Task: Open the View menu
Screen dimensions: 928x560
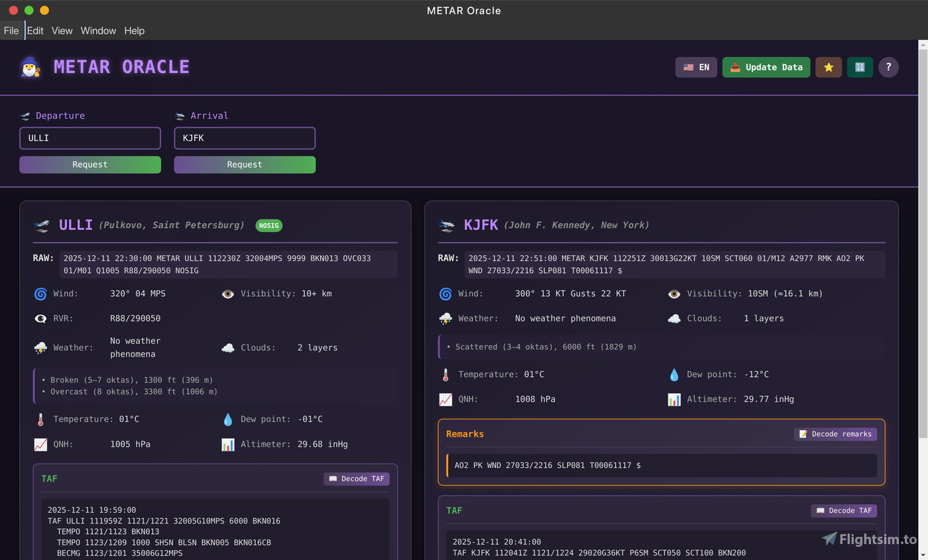Action: (62, 30)
